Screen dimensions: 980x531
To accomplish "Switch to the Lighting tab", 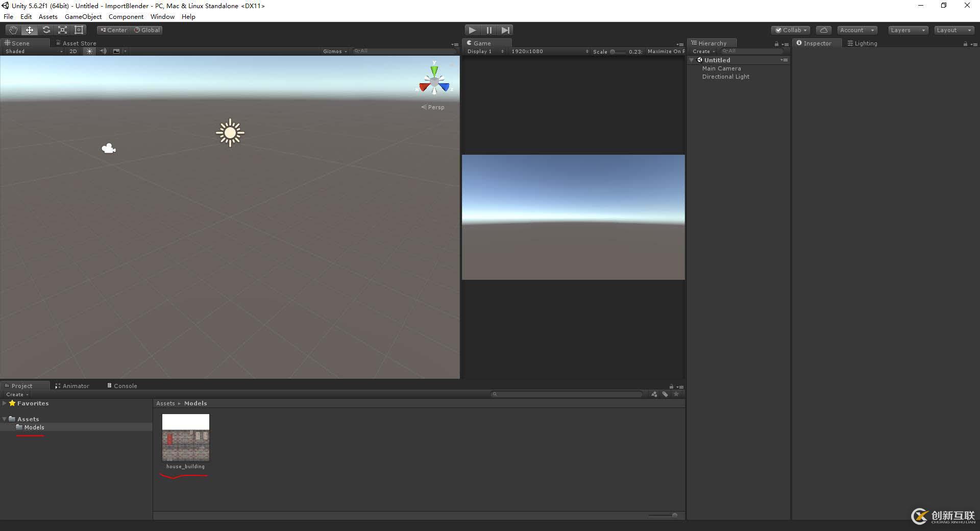I will point(862,43).
